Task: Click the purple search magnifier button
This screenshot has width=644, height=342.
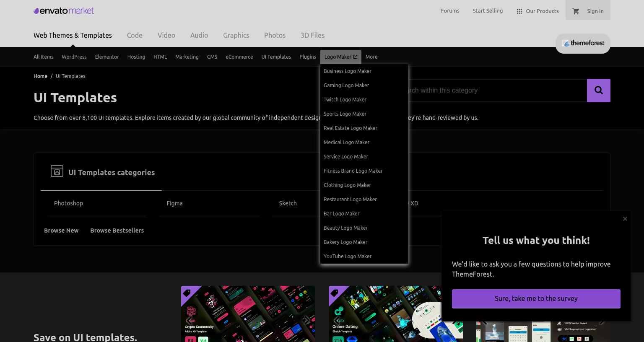Action: pyautogui.click(x=599, y=91)
